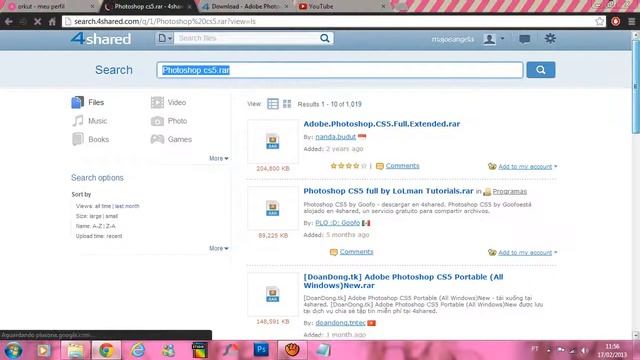Image resolution: width=640 pixels, height=360 pixels.
Task: Click the red extension icon in toolbar
Action: [x=616, y=21]
